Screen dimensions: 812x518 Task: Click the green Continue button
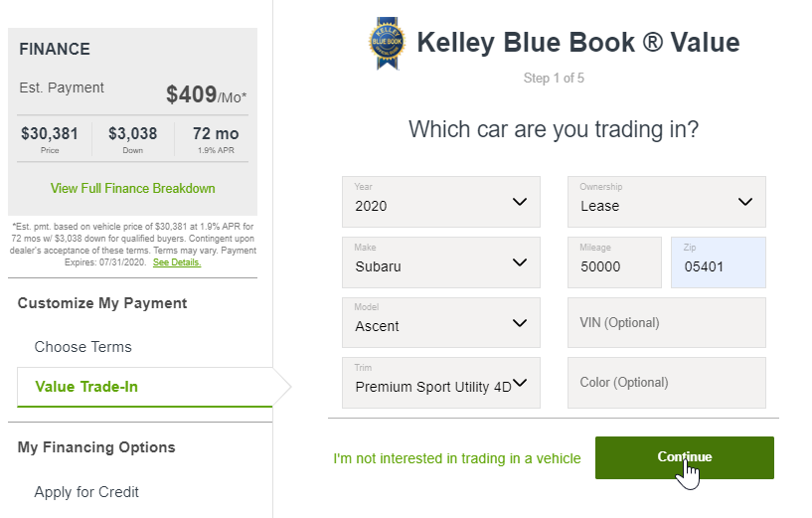pyautogui.click(x=684, y=457)
